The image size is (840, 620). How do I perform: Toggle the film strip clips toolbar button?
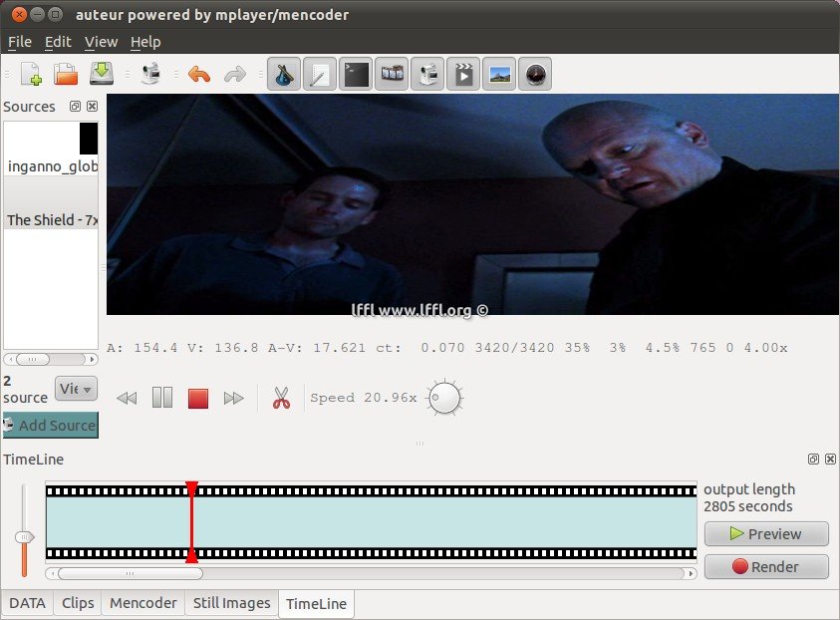pos(392,74)
